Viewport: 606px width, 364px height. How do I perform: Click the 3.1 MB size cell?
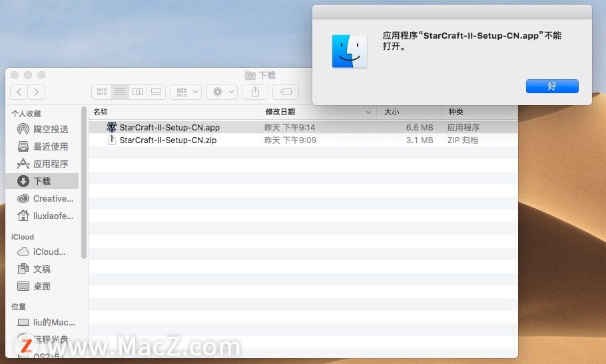click(420, 140)
